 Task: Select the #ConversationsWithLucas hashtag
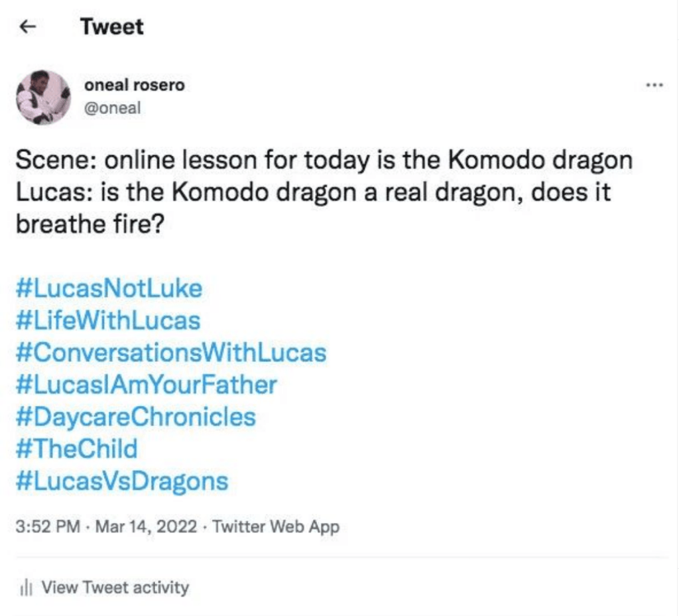[x=170, y=353]
